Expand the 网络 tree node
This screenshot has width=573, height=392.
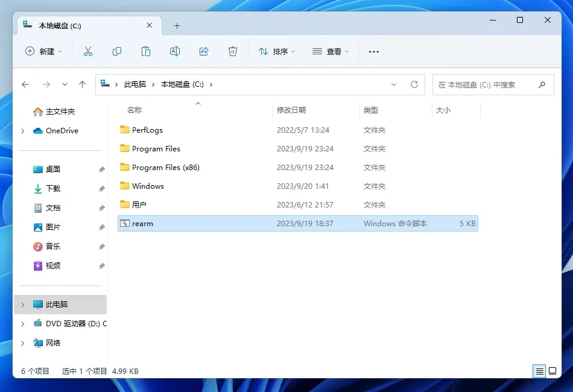point(23,343)
